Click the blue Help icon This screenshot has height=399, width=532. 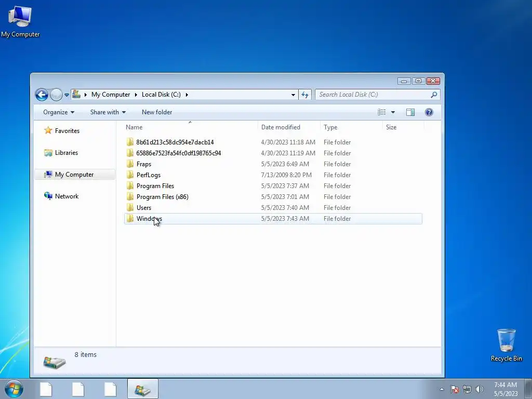[x=429, y=112]
